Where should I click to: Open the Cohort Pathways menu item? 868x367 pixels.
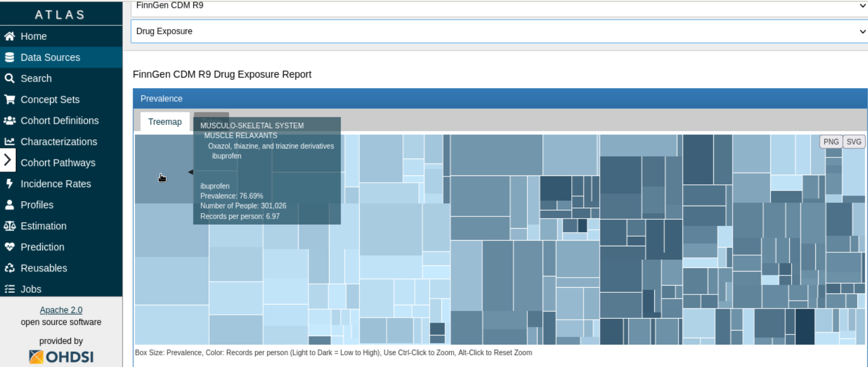(x=58, y=163)
